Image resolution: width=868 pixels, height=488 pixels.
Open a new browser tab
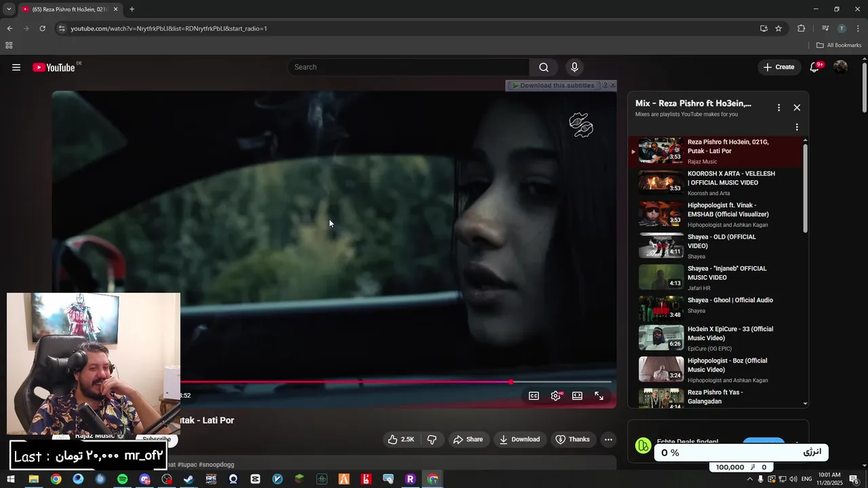coord(132,9)
